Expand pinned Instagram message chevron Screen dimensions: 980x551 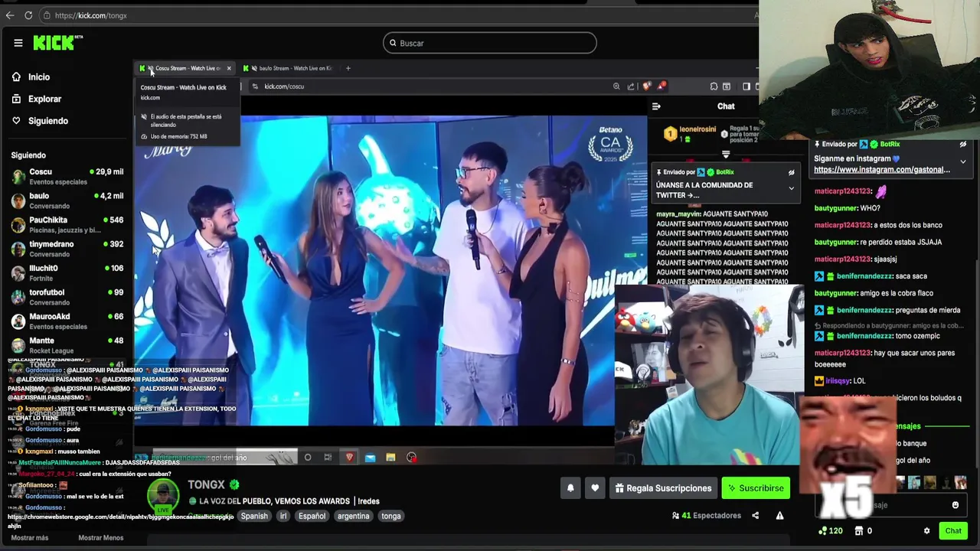click(x=963, y=161)
